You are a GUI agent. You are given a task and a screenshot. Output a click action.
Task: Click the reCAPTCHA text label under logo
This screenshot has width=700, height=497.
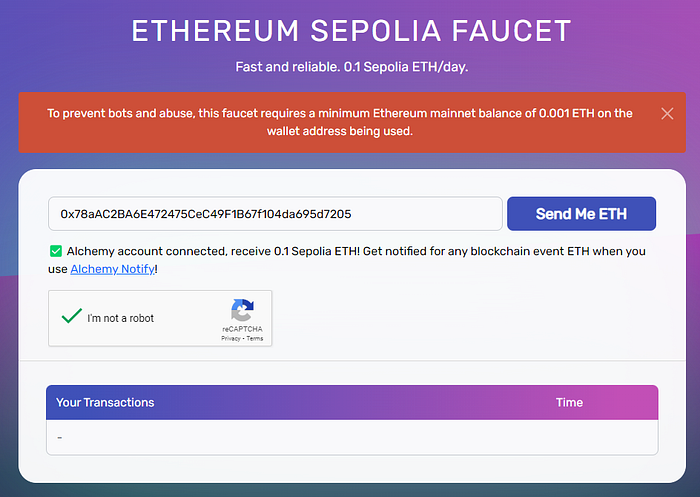point(242,329)
